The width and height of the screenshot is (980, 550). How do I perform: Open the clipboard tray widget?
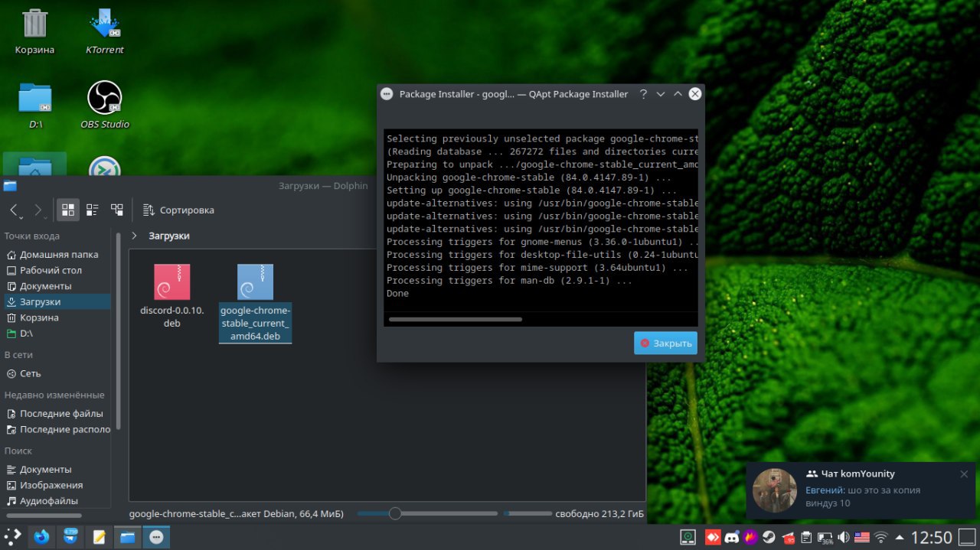pyautogui.click(x=806, y=538)
